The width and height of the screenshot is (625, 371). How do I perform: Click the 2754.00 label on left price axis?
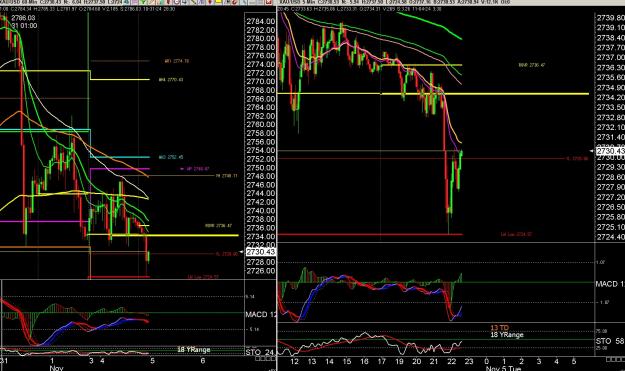click(x=261, y=150)
